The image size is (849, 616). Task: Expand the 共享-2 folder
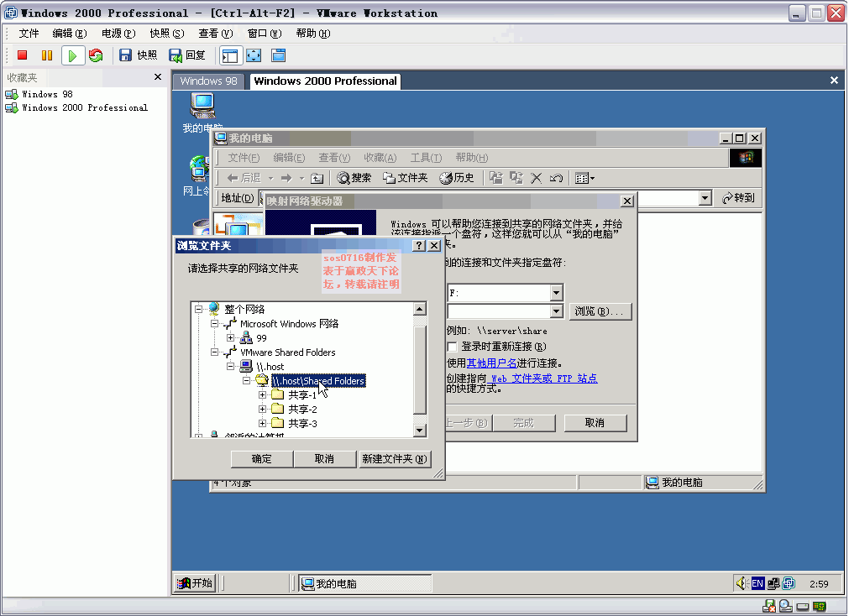263,410
